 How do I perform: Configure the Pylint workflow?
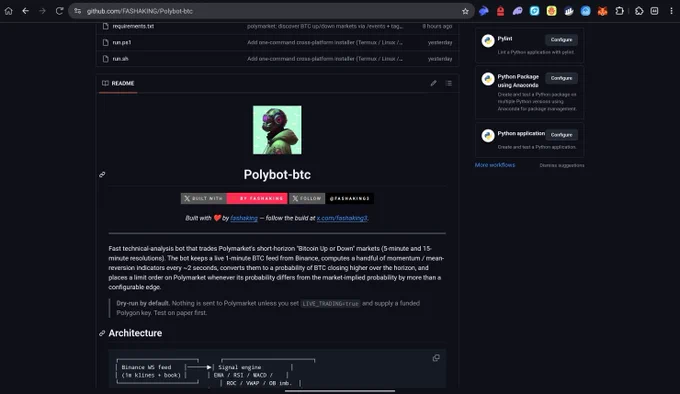[x=561, y=40]
